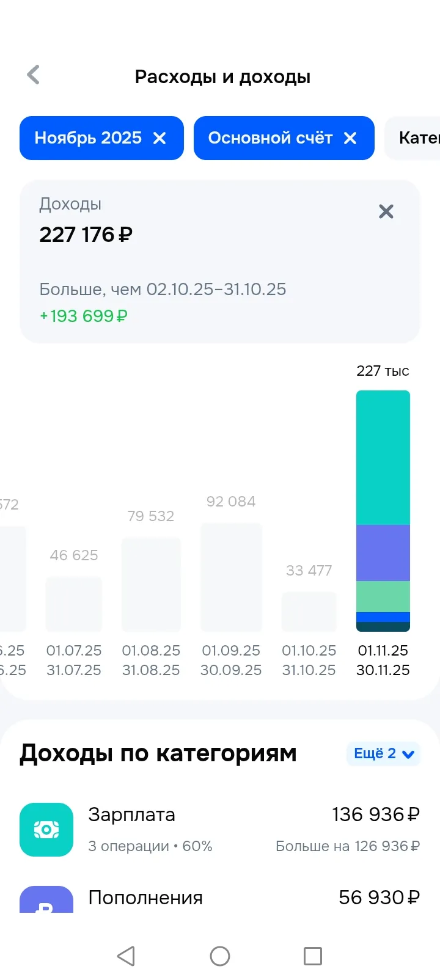Image resolution: width=440 pixels, height=980 pixels.
Task: Open the Ноябрь 2025 period filter
Action: pos(88,138)
